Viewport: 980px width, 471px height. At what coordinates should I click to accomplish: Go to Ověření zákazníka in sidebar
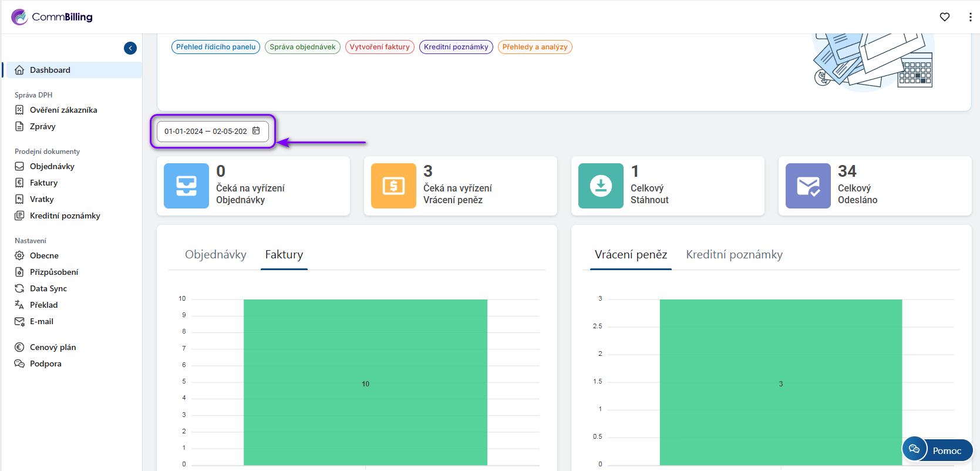click(63, 110)
